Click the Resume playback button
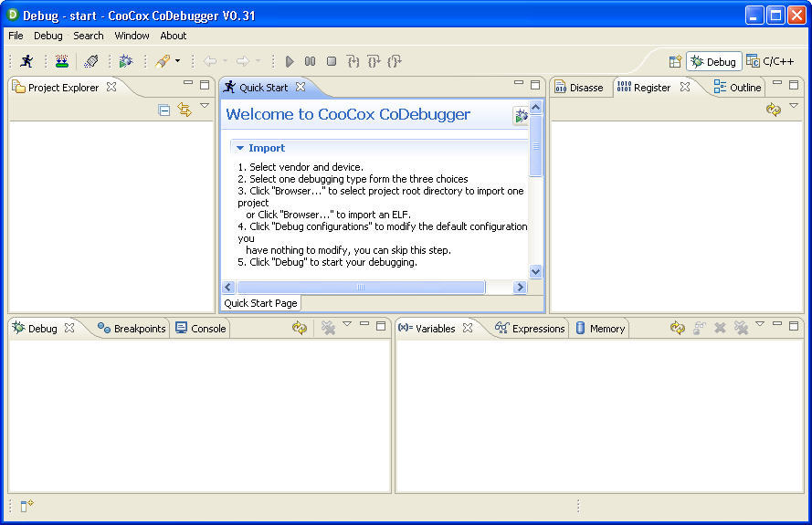 tap(290, 61)
